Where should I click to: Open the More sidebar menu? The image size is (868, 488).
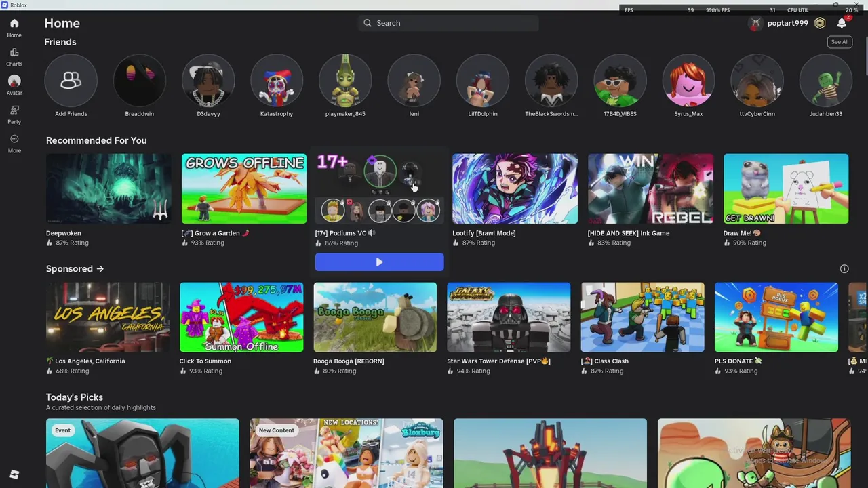coord(14,139)
